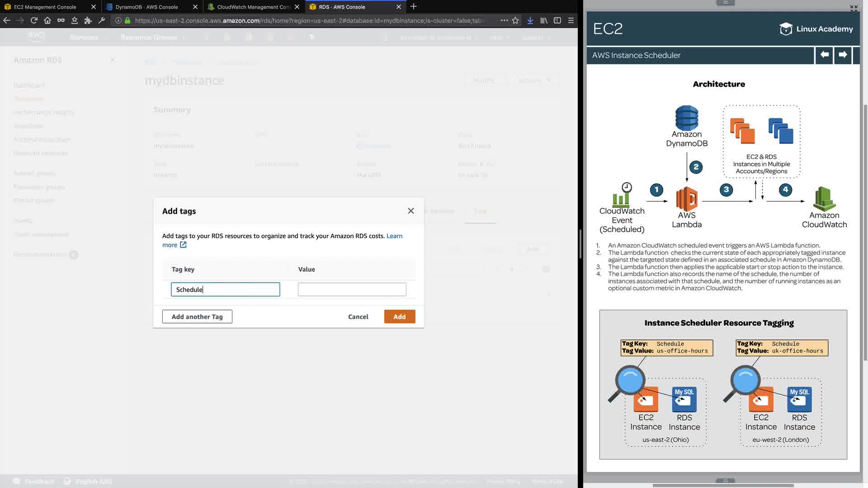This screenshot has height=488, width=868.
Task: Go to browser home page
Action: pyautogui.click(x=47, y=20)
